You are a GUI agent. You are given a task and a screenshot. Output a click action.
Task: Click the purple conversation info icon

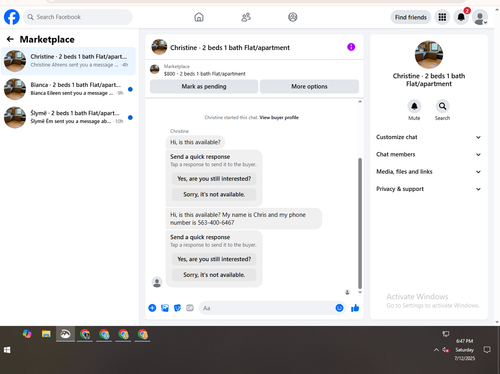click(x=351, y=47)
